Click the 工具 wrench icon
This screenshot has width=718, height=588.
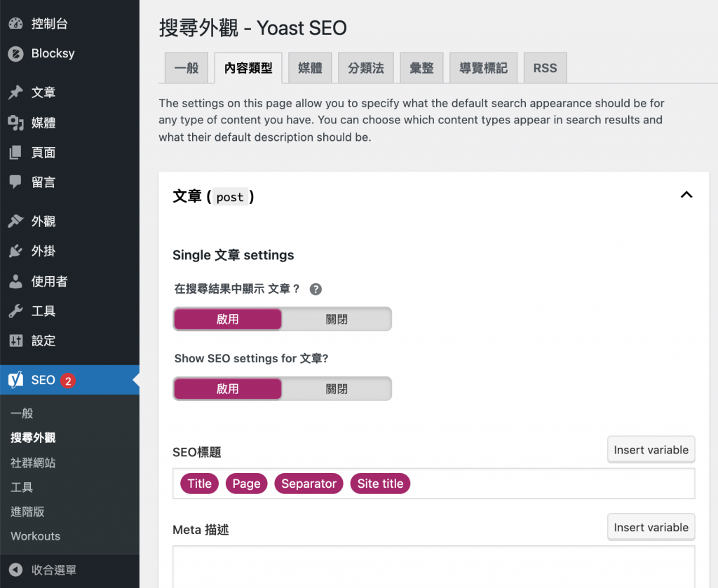(x=15, y=311)
